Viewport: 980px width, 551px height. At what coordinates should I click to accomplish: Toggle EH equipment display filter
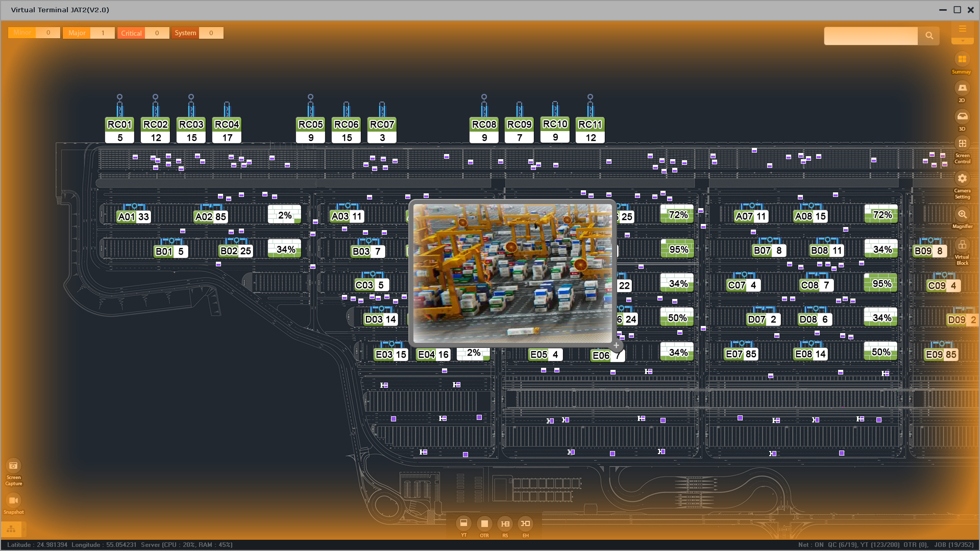[525, 523]
